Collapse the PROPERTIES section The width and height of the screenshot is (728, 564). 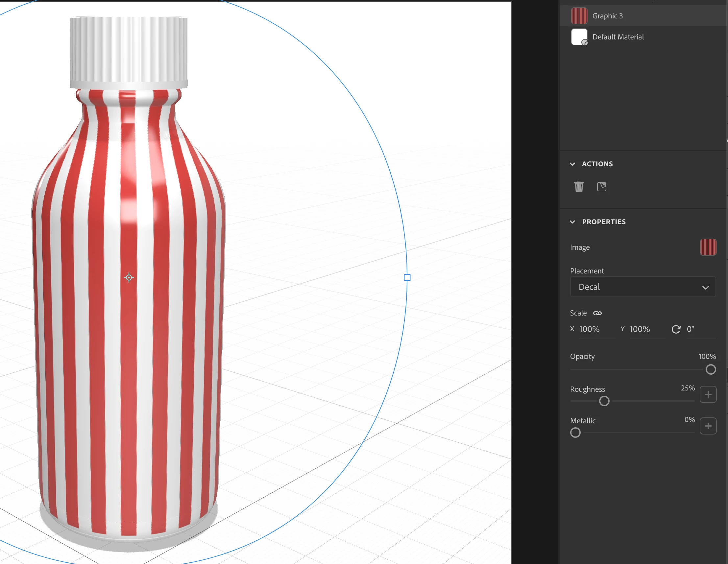(x=573, y=222)
